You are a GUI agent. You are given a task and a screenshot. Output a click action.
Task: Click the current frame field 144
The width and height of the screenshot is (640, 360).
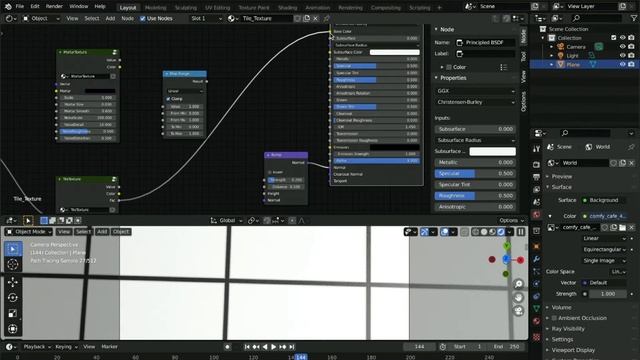click(419, 347)
